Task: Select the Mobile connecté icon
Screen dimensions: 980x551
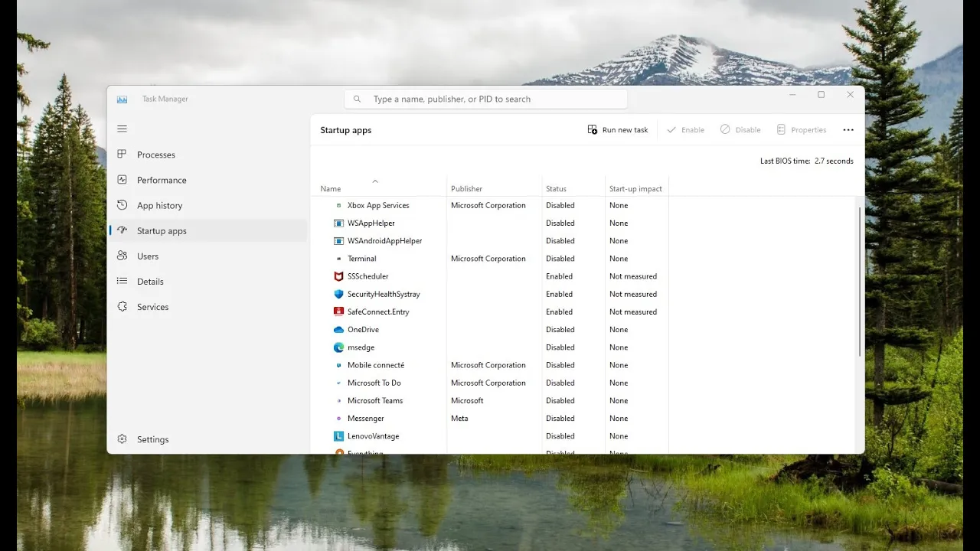Action: click(x=339, y=365)
